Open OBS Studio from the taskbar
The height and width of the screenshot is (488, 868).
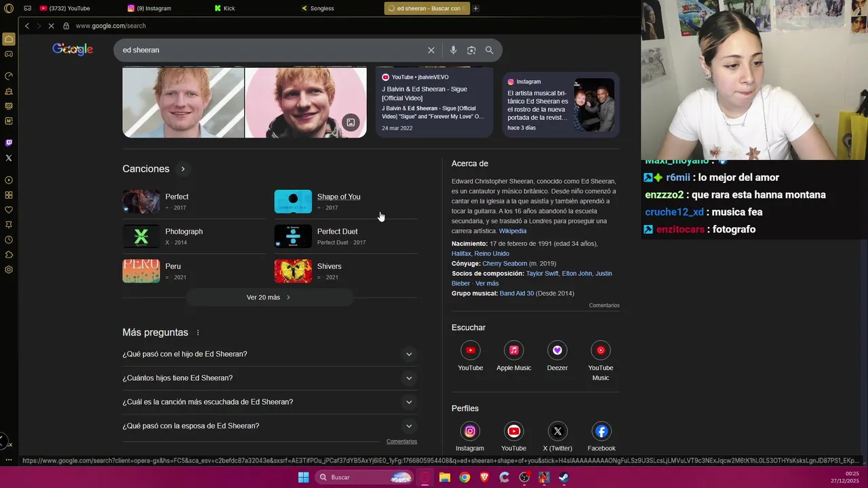(524, 477)
